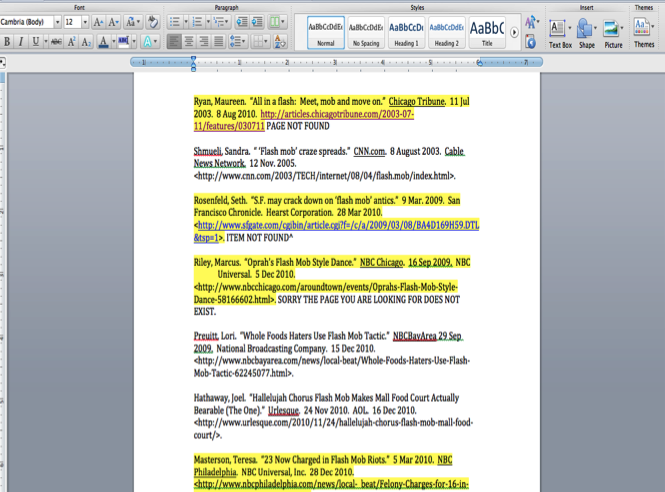Click the Decrease Indent icon
The image size is (665, 492).
pyautogui.click(x=242, y=22)
